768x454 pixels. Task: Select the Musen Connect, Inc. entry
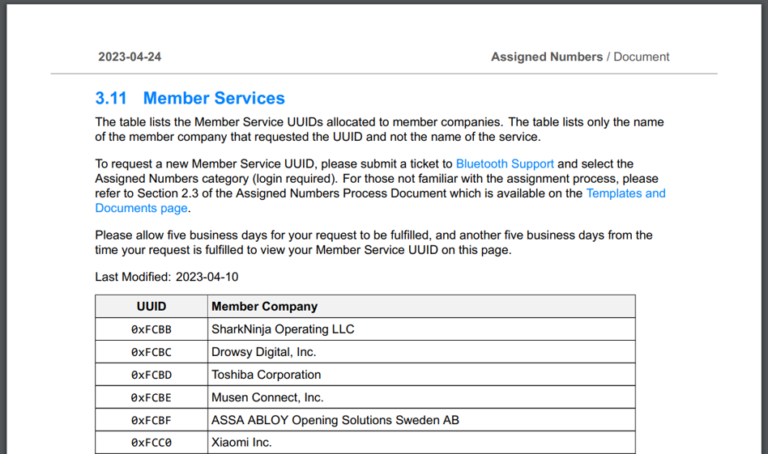point(266,398)
